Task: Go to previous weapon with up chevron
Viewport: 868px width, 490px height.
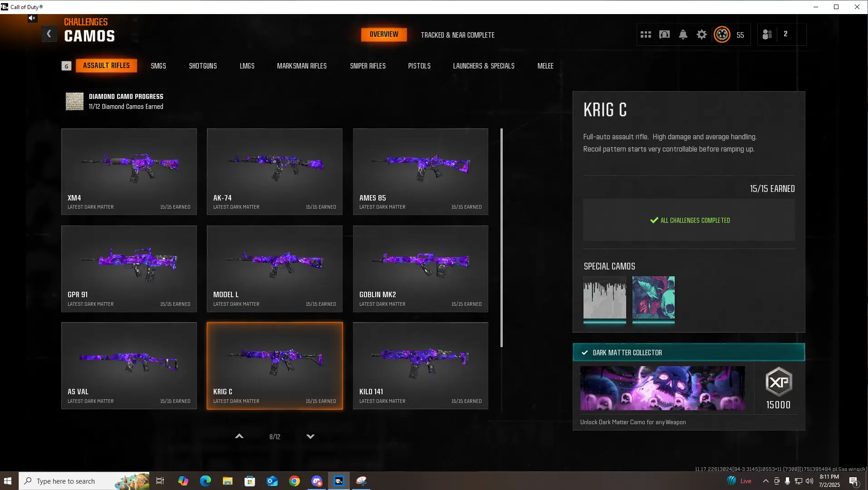Action: tap(239, 436)
